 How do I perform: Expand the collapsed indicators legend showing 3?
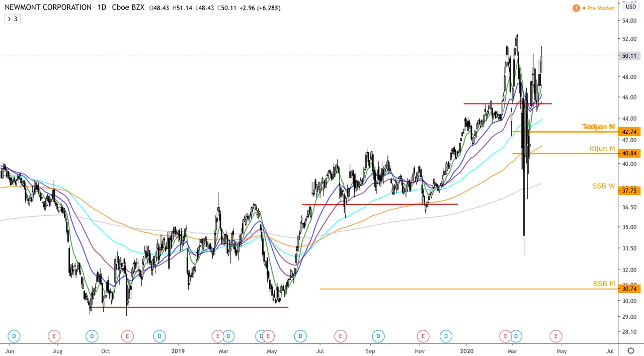(x=13, y=19)
